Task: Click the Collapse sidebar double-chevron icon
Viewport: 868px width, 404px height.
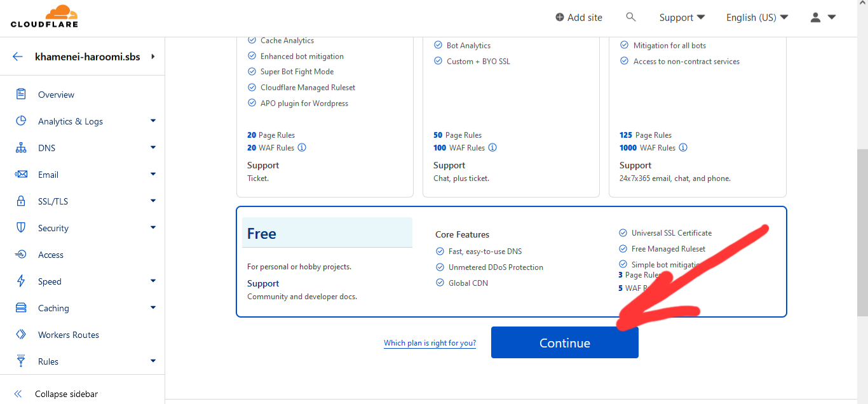Action: 18,394
